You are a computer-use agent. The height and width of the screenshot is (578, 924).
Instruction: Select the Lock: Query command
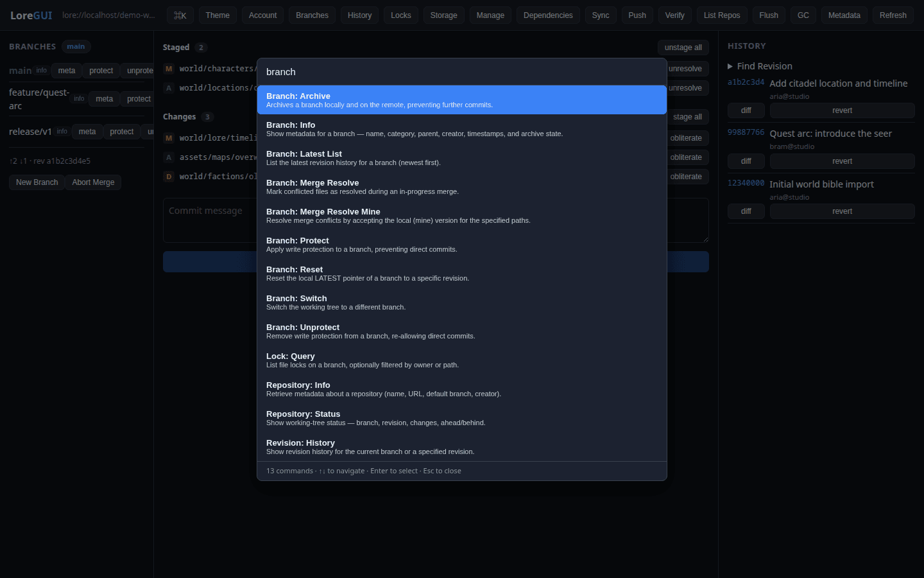(462, 360)
